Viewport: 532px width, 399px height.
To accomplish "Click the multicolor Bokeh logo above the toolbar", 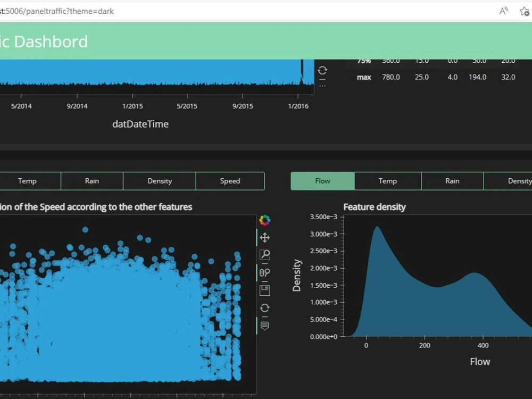I will pyautogui.click(x=265, y=220).
